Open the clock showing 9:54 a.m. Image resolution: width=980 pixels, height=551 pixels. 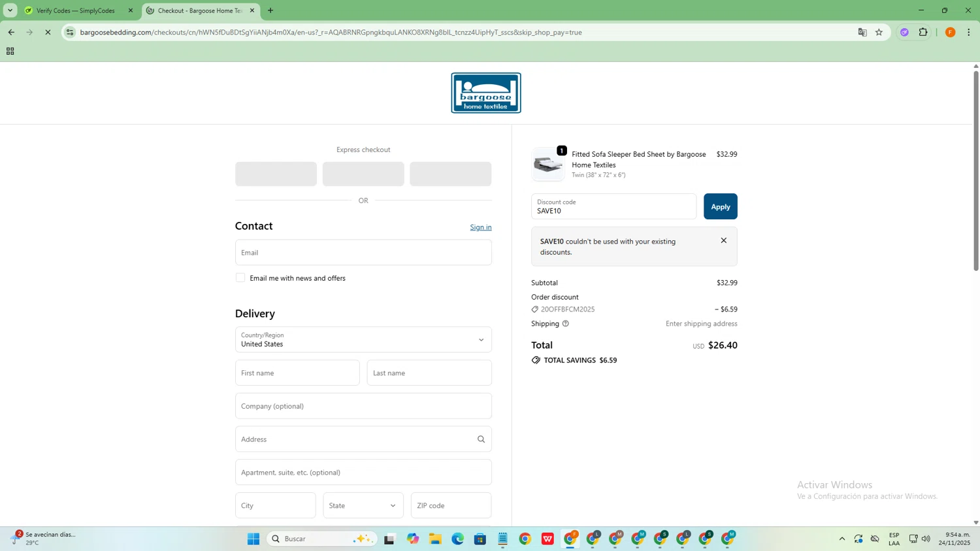pyautogui.click(x=954, y=539)
